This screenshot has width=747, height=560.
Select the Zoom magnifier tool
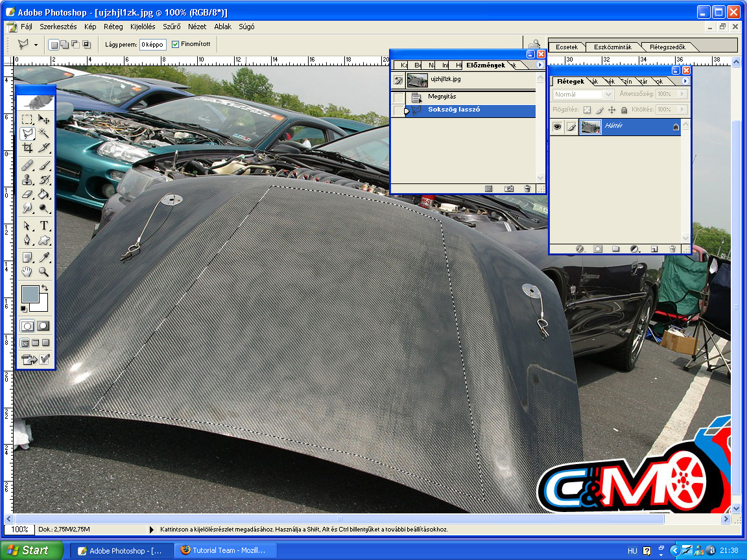[x=44, y=272]
